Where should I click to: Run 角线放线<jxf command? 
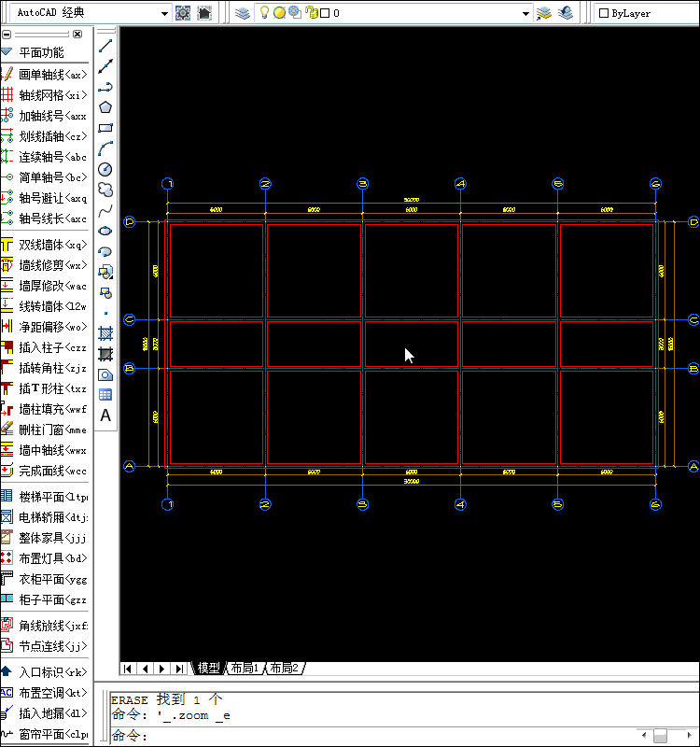click(45, 625)
